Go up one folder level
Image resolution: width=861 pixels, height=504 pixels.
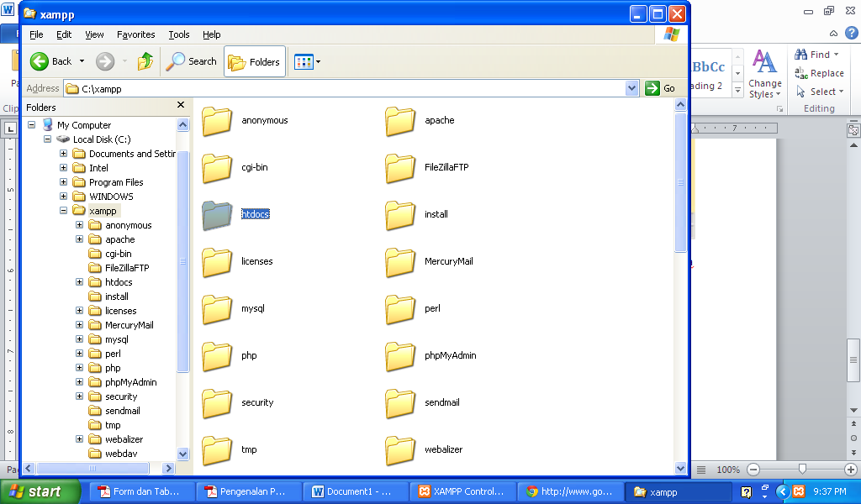(145, 60)
